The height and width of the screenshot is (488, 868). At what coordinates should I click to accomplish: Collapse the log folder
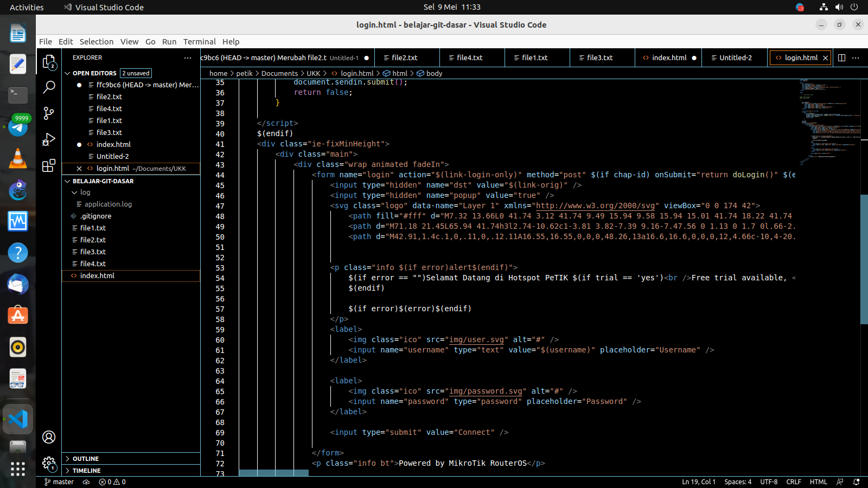(x=131, y=192)
